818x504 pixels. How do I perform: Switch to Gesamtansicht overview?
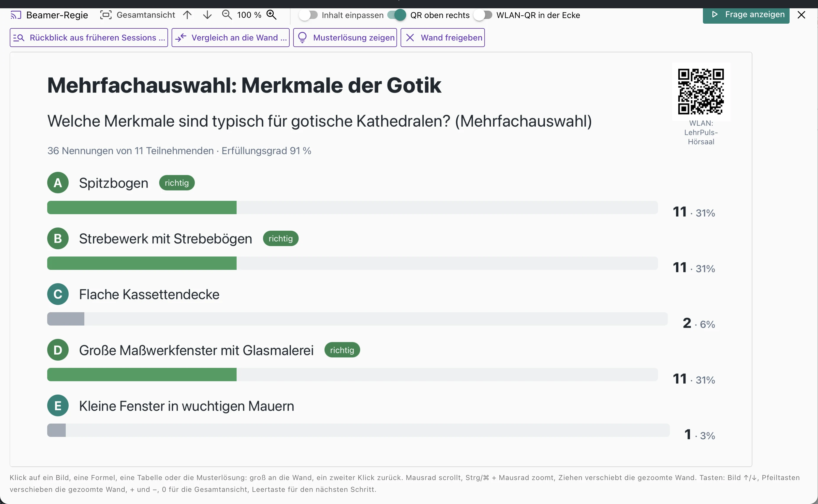137,15
